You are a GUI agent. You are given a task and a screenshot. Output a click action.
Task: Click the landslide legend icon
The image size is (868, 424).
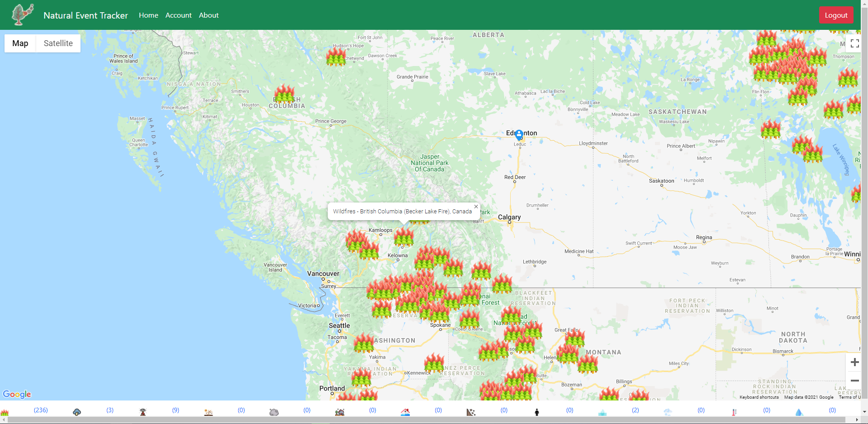coord(471,412)
